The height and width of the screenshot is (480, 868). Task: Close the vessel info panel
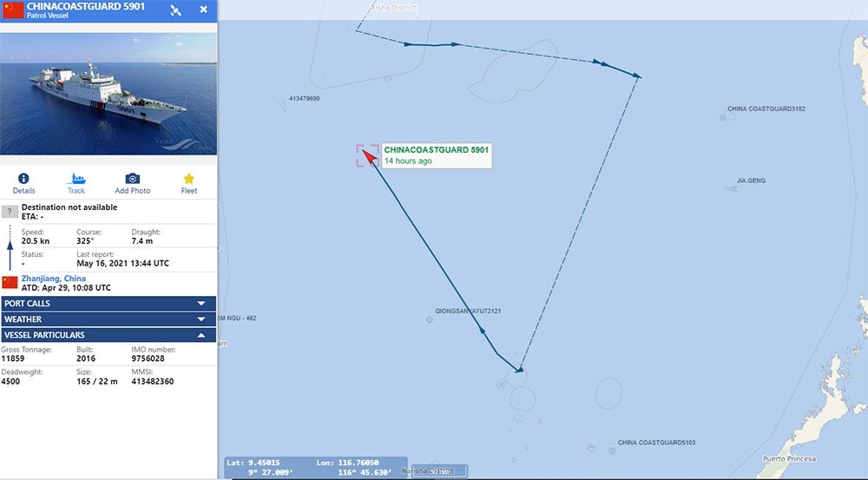pos(204,10)
